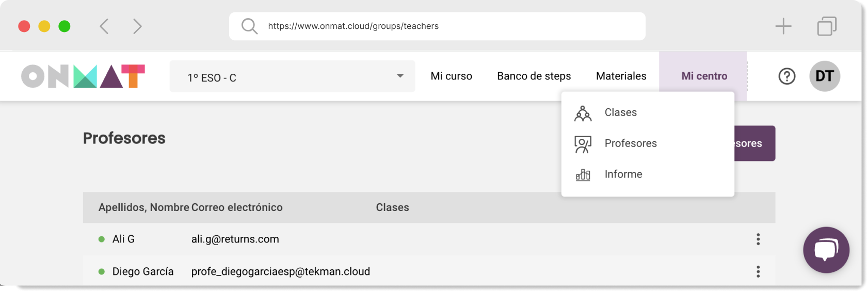
Task: Go forward with browser forward arrow
Action: click(137, 26)
